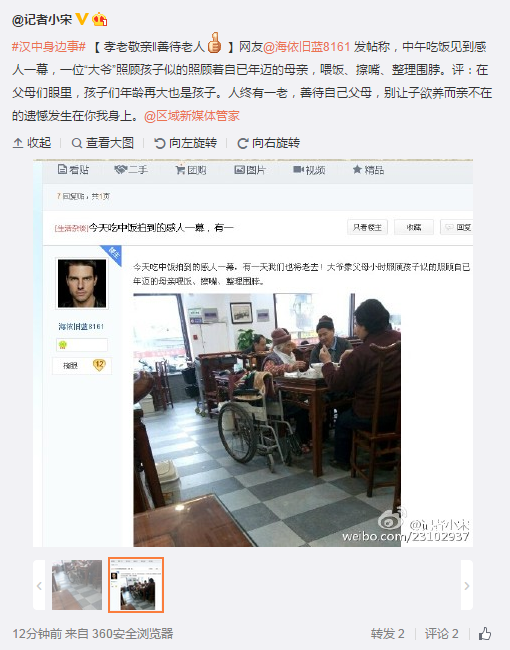The width and height of the screenshot is (510, 650).
Task: Select the second highlighted thumbnail
Action: pyautogui.click(x=136, y=585)
